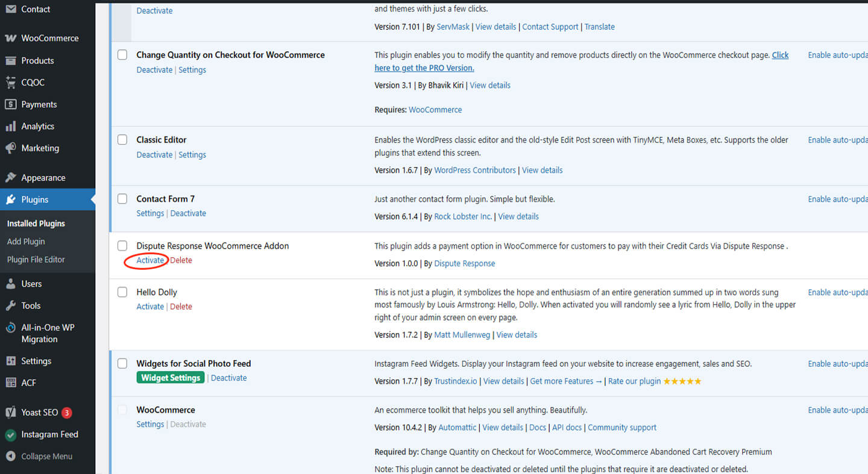Check the Hello Dolly plugin checkbox
This screenshot has height=474, width=868.
(122, 292)
